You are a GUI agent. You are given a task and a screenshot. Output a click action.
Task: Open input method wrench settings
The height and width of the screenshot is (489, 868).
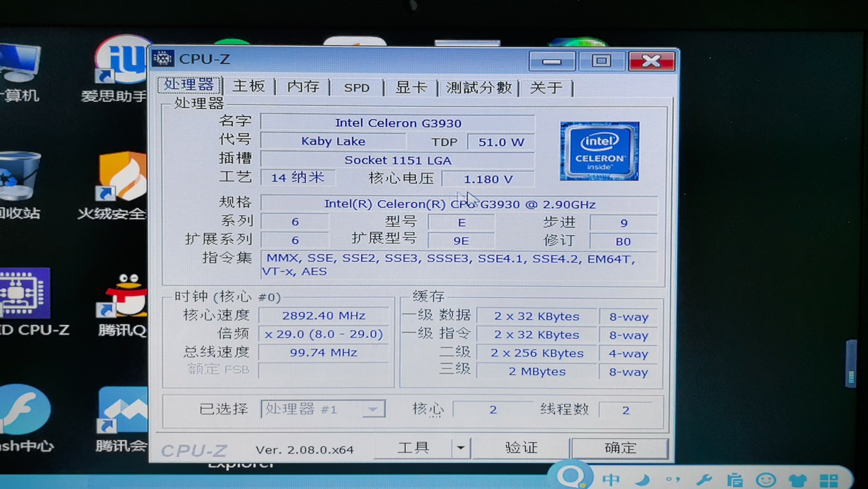704,479
